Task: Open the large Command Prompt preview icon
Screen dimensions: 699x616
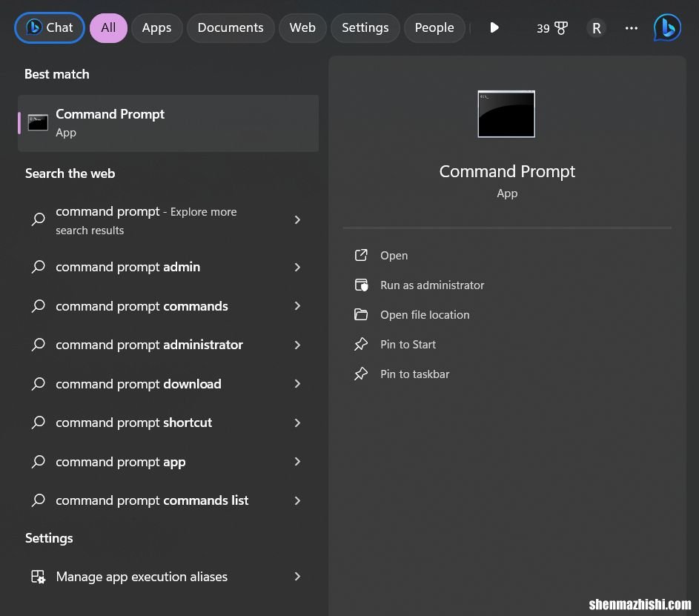Action: 506,114
